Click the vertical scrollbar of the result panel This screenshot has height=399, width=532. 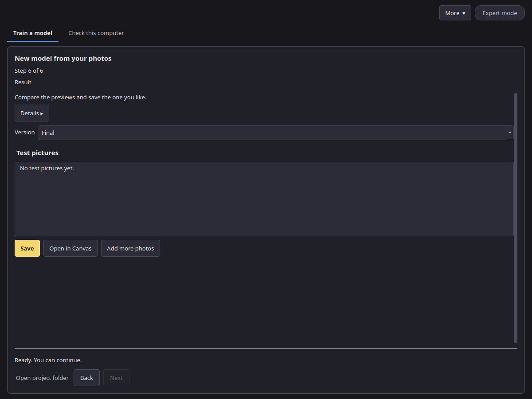coord(516,218)
